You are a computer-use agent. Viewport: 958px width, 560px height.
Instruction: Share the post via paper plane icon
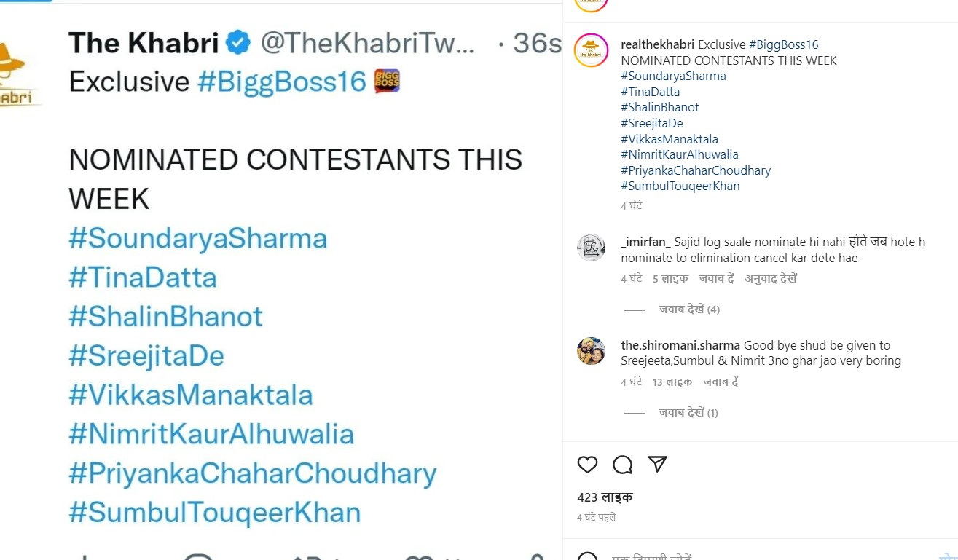tap(657, 465)
